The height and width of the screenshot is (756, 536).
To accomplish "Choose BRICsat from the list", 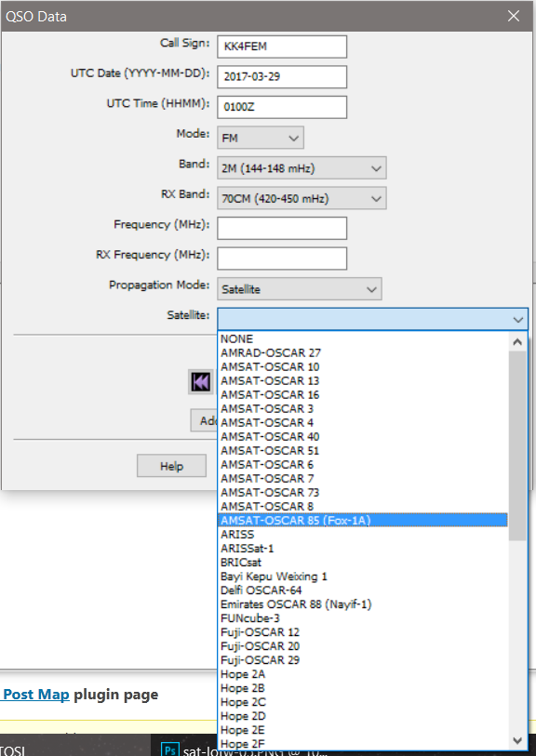I will coord(363,563).
